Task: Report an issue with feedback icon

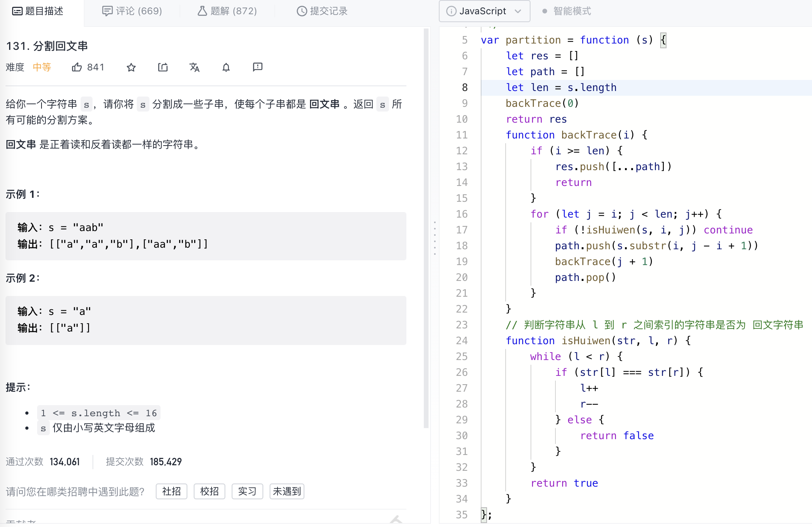Action: (257, 67)
